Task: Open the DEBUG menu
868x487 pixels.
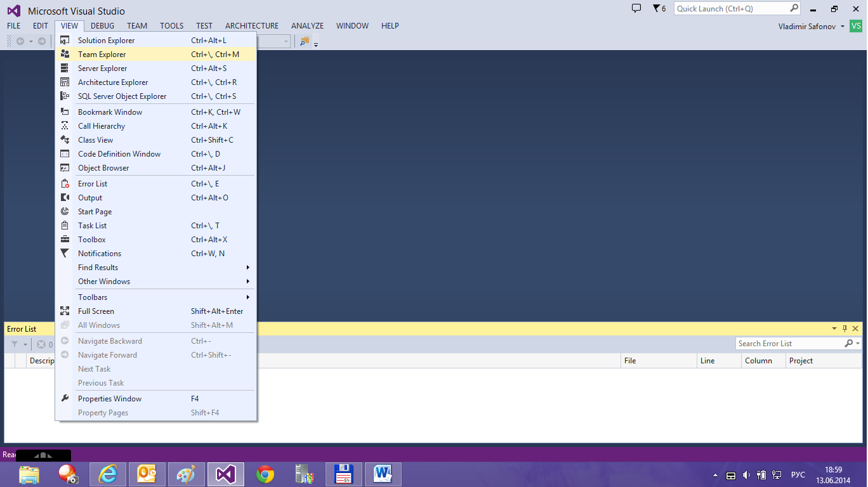Action: (x=102, y=26)
